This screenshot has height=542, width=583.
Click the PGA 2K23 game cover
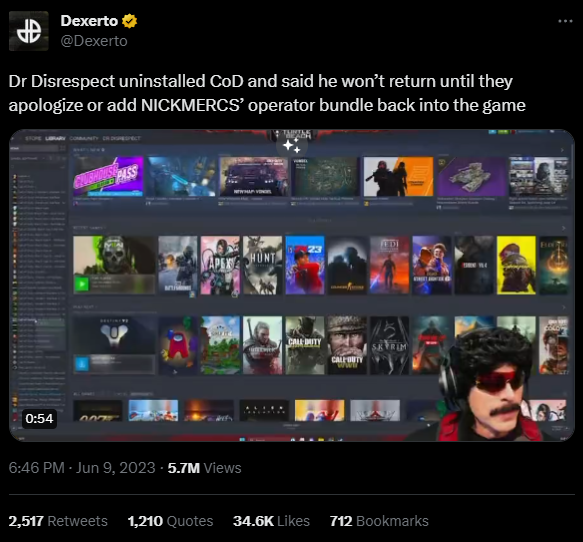pyautogui.click(x=305, y=265)
